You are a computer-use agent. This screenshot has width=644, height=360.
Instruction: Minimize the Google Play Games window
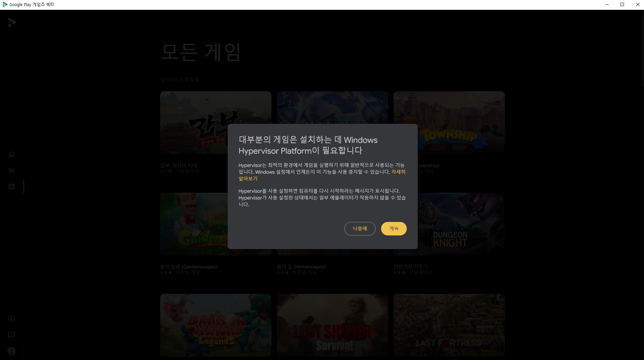tap(607, 4)
